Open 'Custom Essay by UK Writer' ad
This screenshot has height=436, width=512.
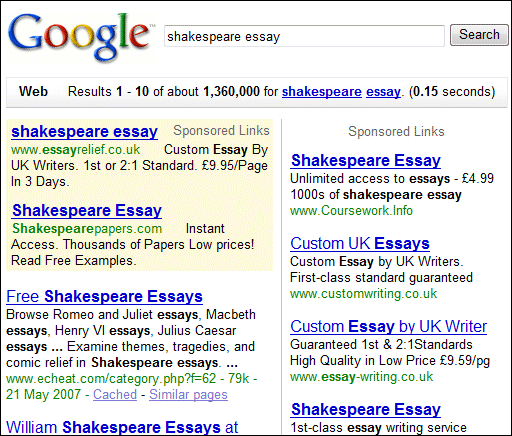click(389, 327)
